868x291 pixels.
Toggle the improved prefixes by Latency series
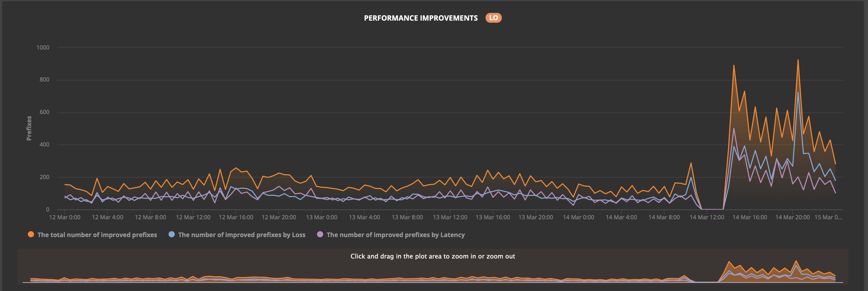396,235
